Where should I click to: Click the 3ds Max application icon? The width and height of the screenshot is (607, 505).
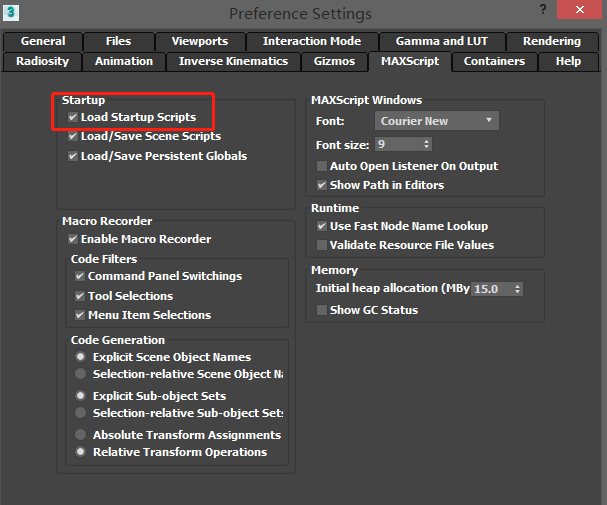12,14
